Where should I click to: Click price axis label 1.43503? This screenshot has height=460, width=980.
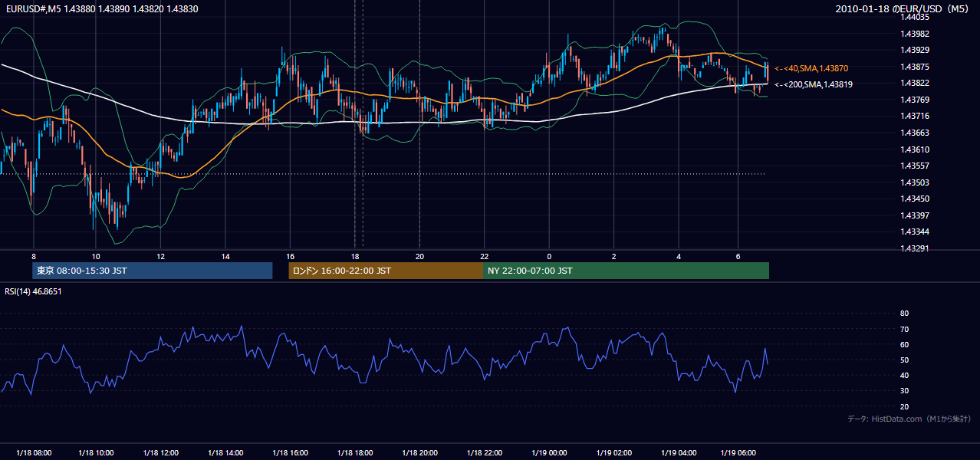914,182
